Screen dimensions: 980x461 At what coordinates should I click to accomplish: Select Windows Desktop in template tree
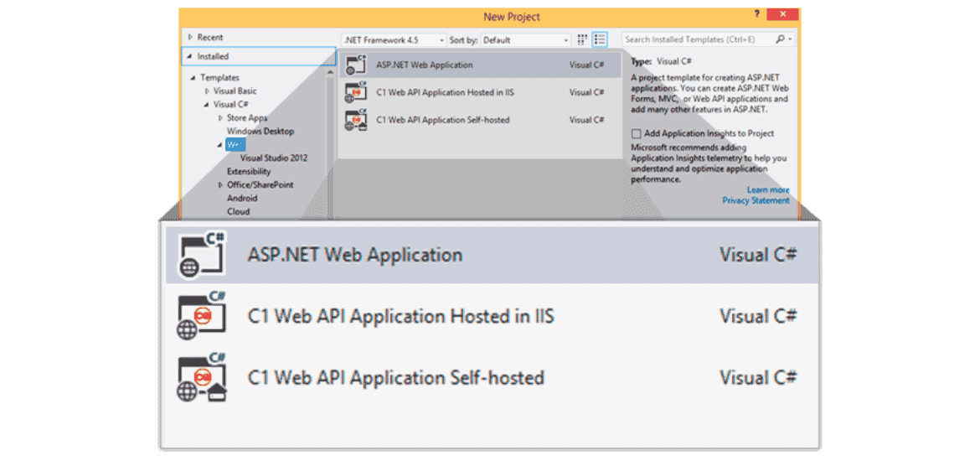pos(260,132)
